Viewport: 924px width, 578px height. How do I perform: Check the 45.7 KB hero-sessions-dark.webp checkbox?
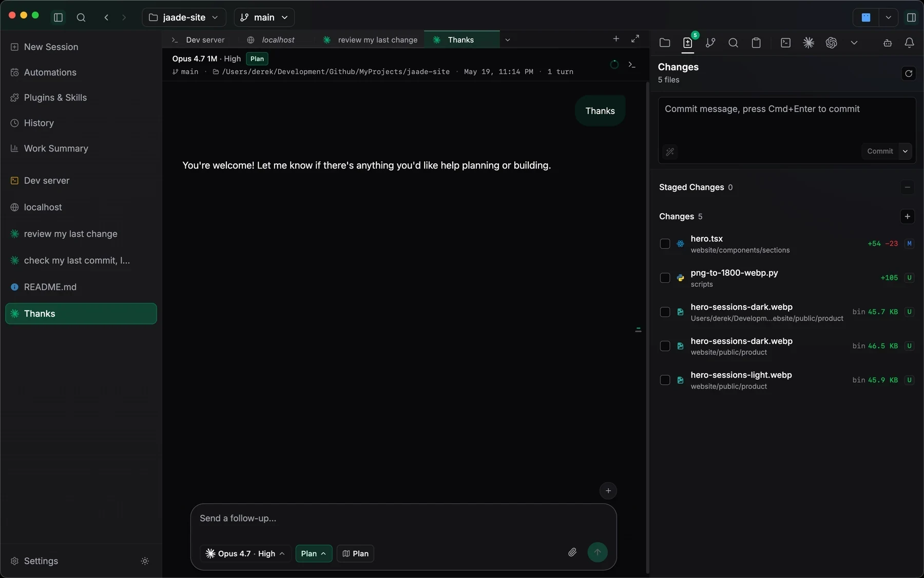pos(665,312)
